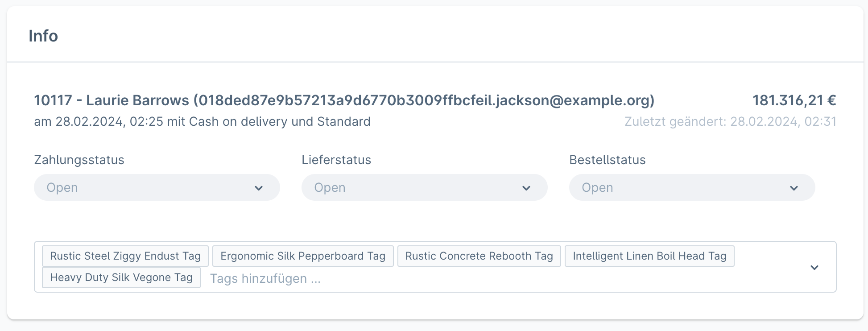Open the Zahlungsstatus dropdown
The height and width of the screenshot is (331, 868).
tap(156, 187)
